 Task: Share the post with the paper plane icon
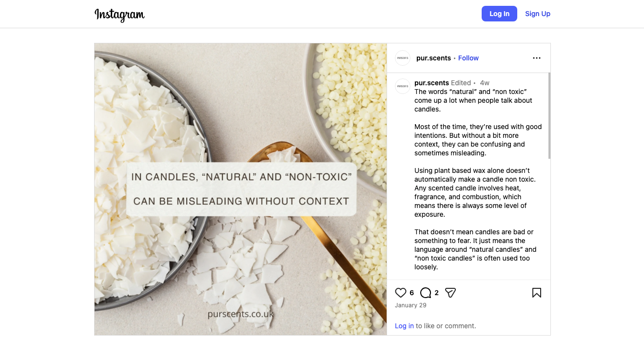pyautogui.click(x=450, y=293)
